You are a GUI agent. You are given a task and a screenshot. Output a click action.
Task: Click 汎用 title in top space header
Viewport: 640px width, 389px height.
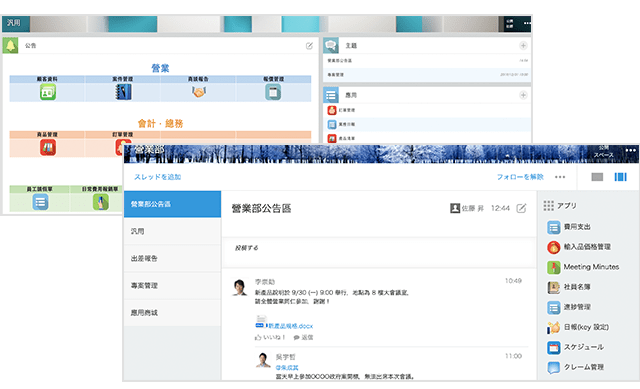coord(13,23)
